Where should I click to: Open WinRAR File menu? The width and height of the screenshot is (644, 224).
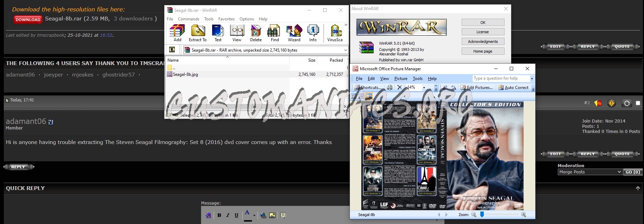[x=170, y=19]
